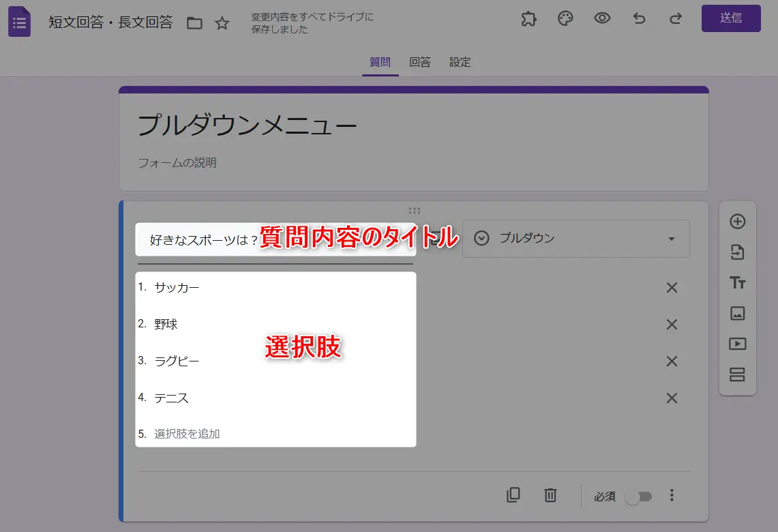Star the form with the star icon
Viewport: 778px width, 532px height.
tap(222, 23)
